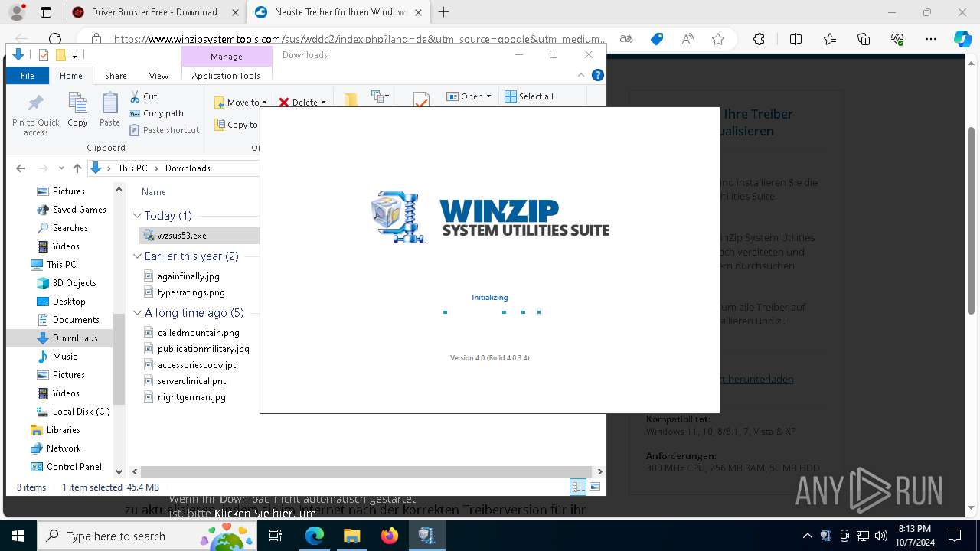Collapse the Explorer ribbon with chevron
Viewport: 980px width, 551px height.
pos(581,75)
